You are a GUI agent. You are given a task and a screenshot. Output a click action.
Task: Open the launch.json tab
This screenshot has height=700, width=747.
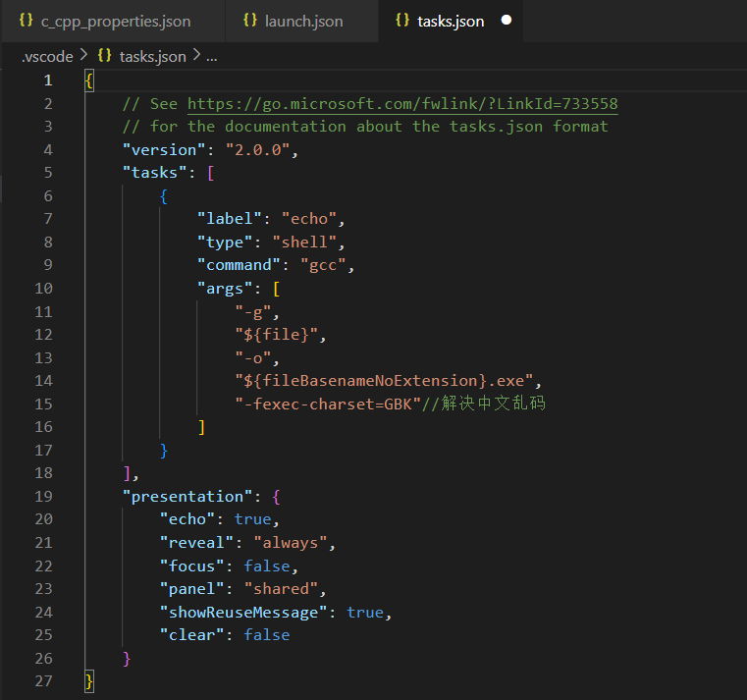[x=302, y=21]
